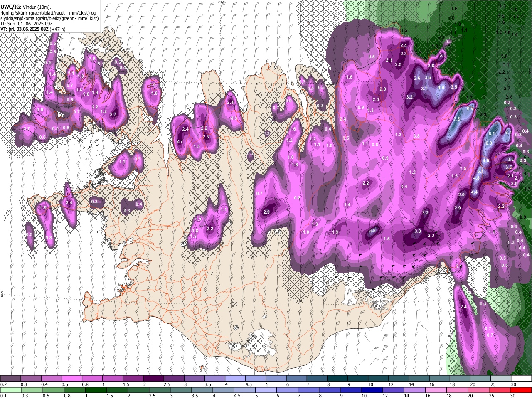The width and height of the screenshot is (532, 399).
Task: Click the lower scale swatch starting at 20
Action: [x=479, y=390]
